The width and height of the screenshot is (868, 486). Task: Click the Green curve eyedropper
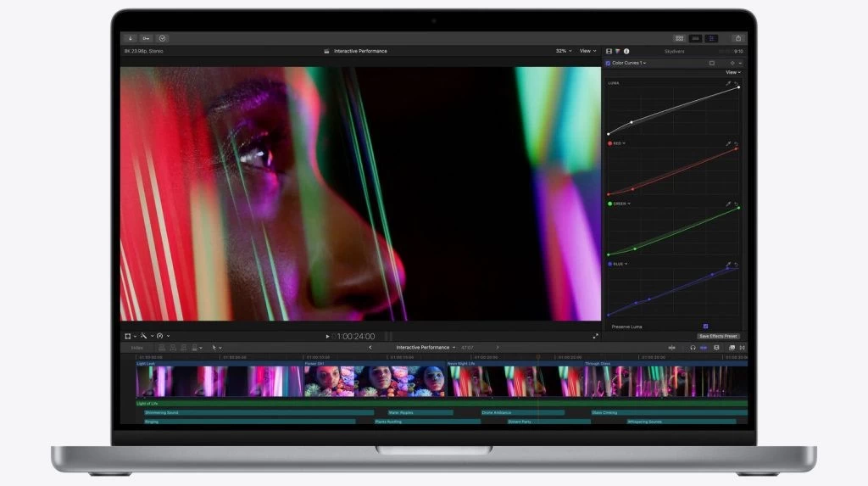pos(727,204)
